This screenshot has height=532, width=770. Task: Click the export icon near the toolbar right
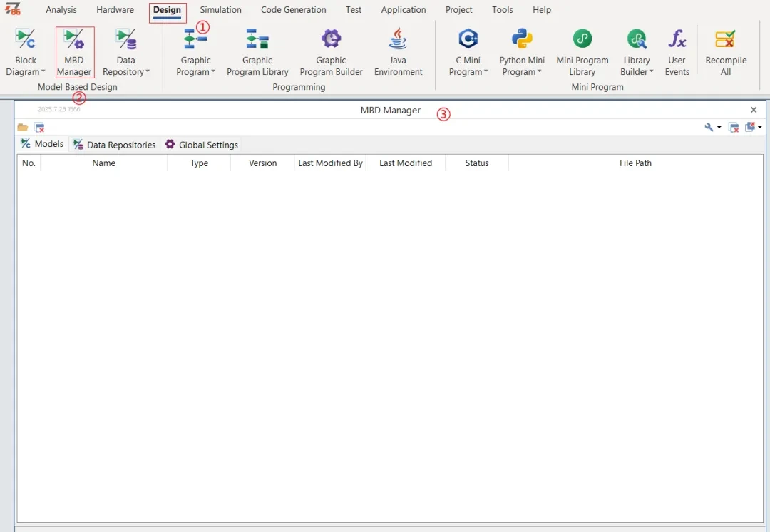pyautogui.click(x=750, y=126)
